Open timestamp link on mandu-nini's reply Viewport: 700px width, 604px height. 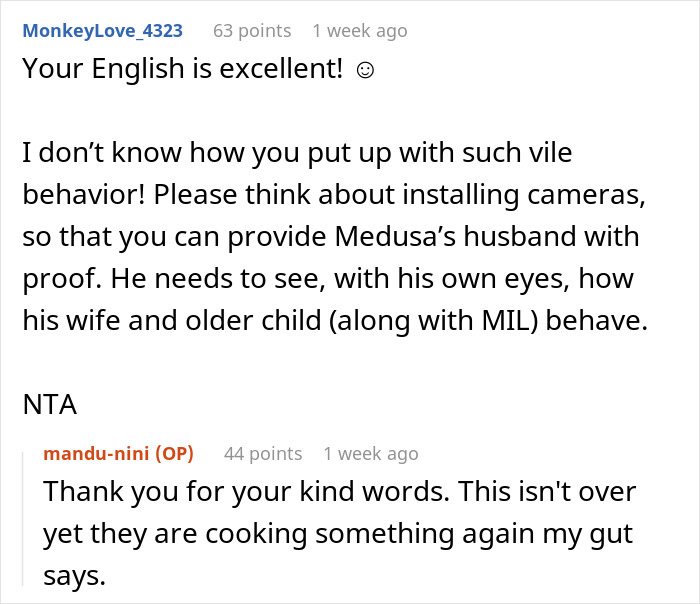[x=370, y=454]
